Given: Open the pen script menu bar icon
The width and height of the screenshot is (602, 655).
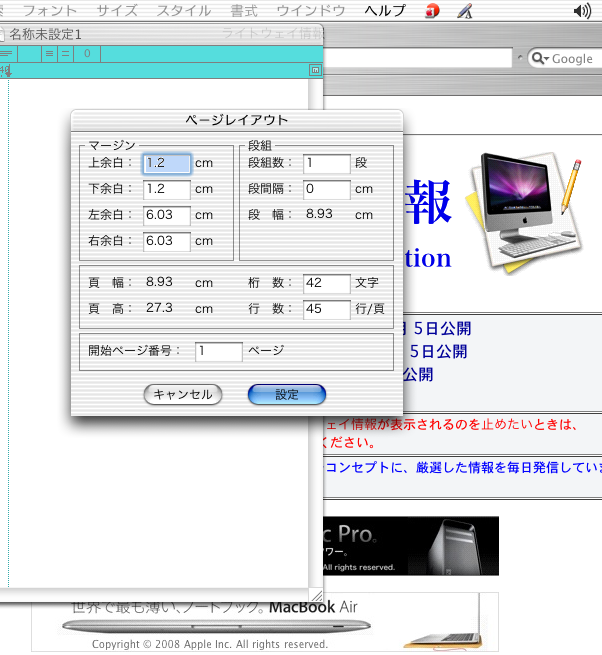Looking at the screenshot, I should click(x=464, y=11).
